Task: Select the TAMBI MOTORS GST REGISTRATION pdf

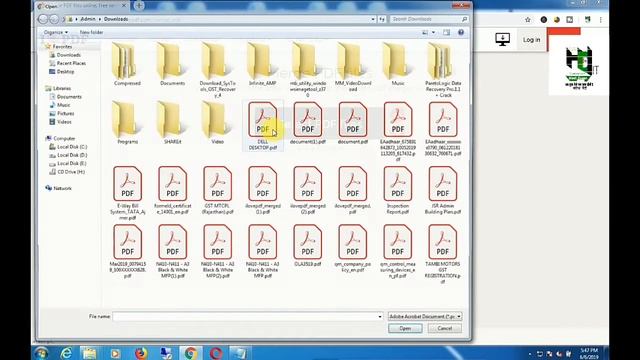Action: (x=443, y=254)
